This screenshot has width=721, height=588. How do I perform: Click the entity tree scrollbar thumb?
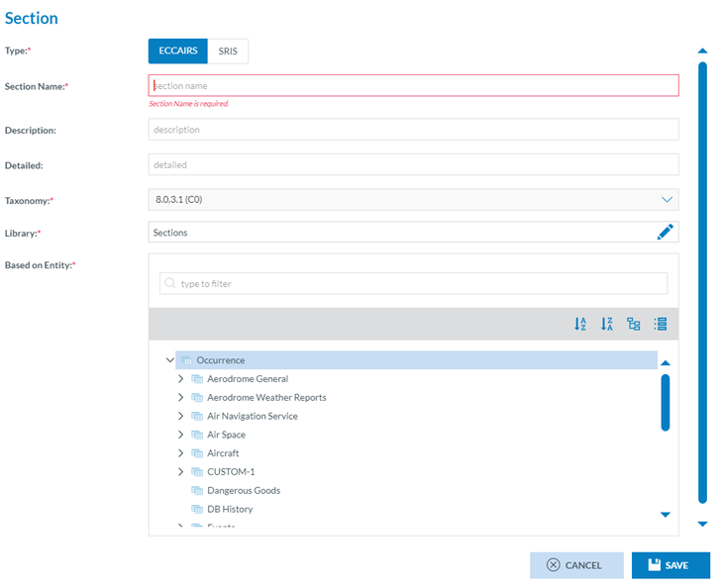(666, 402)
